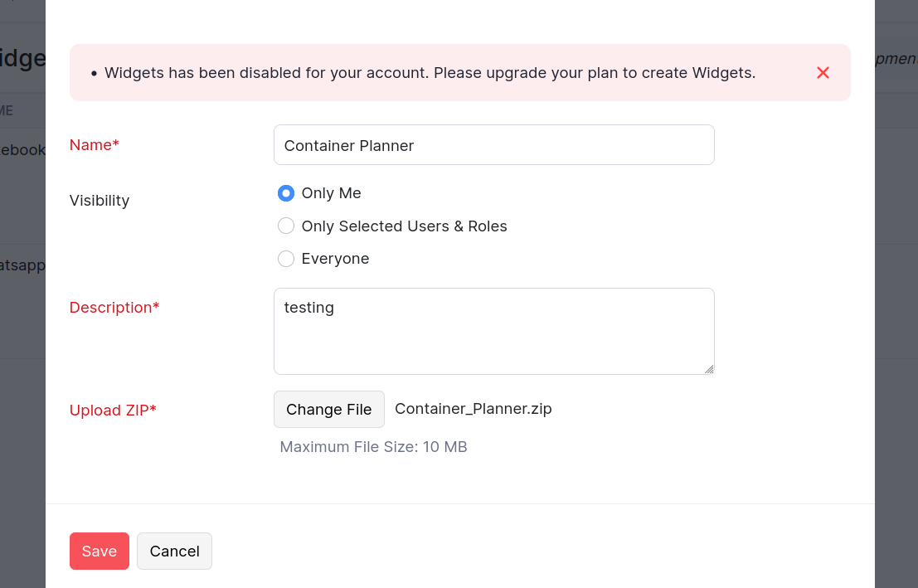Click inside the Description text area
This screenshot has height=588, width=918.
coord(493,331)
